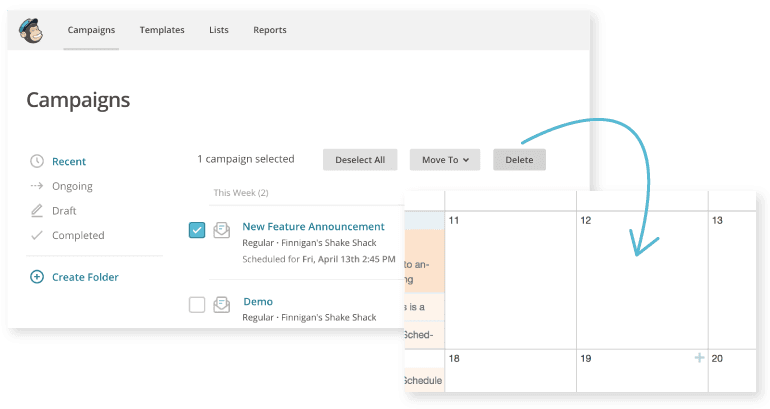Click the Delete button
This screenshot has width=770, height=409.
[x=519, y=159]
